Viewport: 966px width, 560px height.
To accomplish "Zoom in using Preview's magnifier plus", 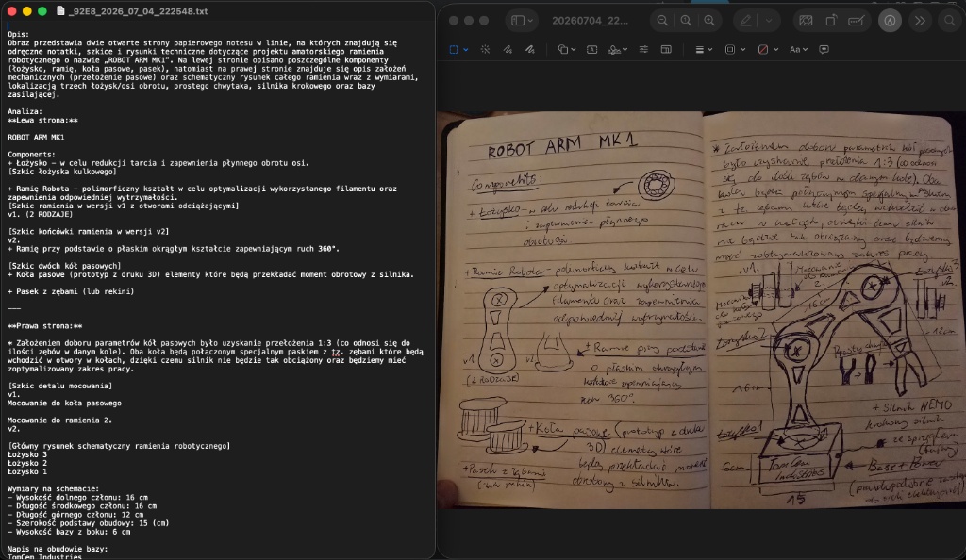I will (x=709, y=21).
